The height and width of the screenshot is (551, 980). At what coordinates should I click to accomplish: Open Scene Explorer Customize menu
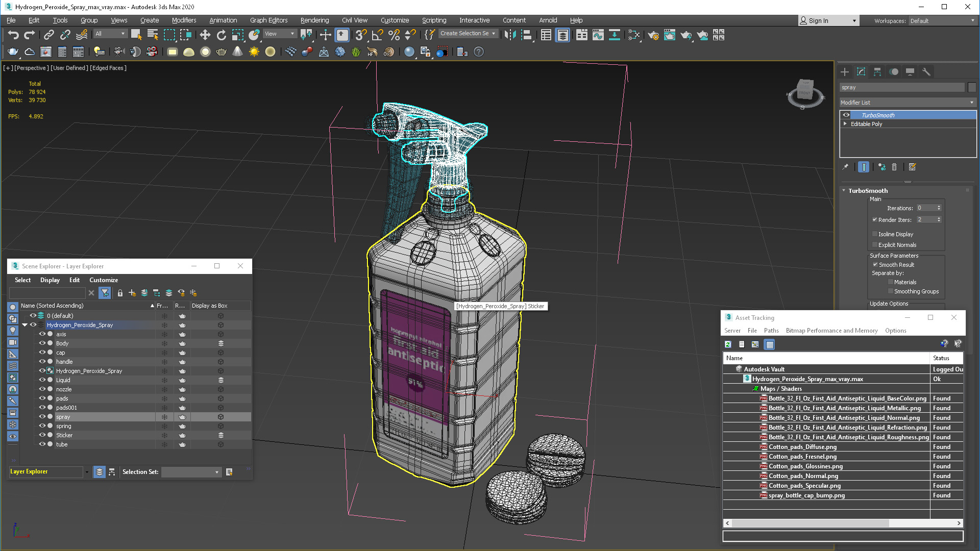coord(104,280)
